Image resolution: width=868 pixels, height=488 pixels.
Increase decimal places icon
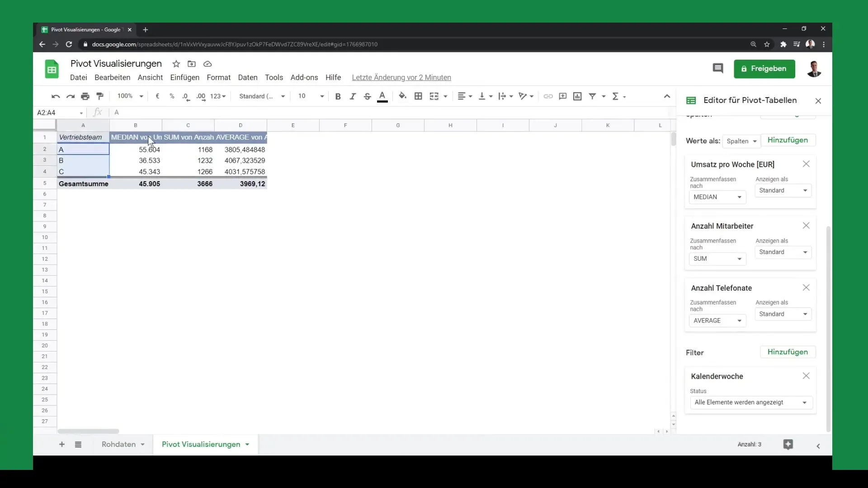point(201,97)
